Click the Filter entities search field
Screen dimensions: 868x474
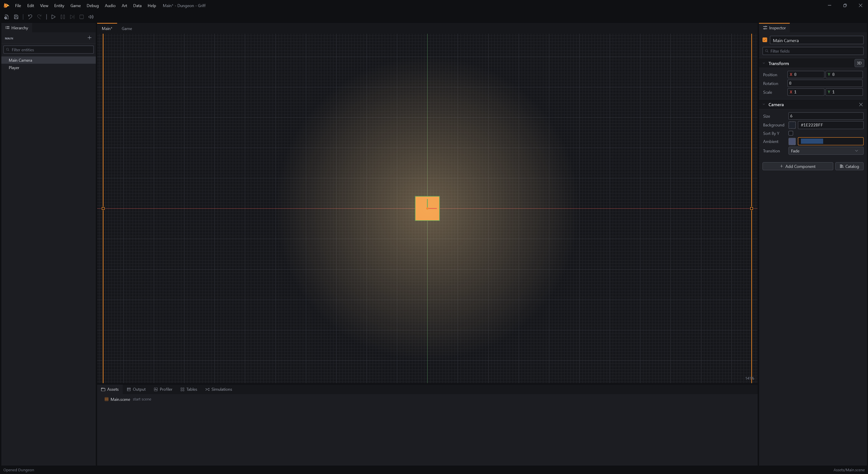(48, 50)
